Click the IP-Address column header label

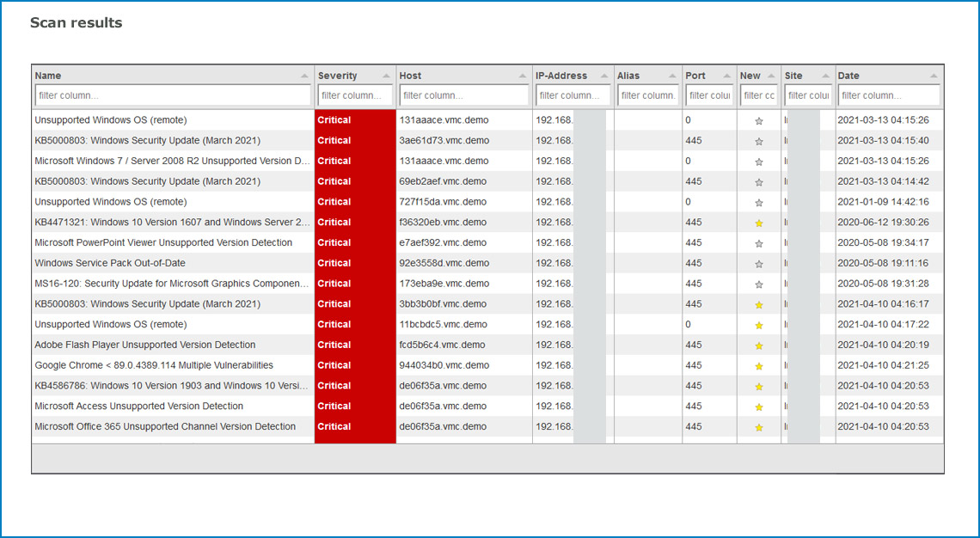click(561, 76)
